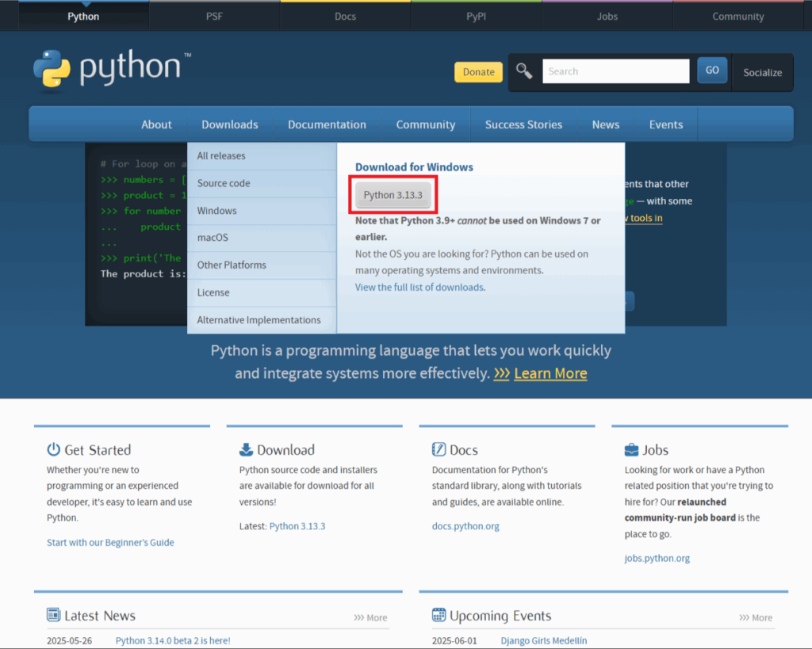Open the Python tab in top bar

83,16
